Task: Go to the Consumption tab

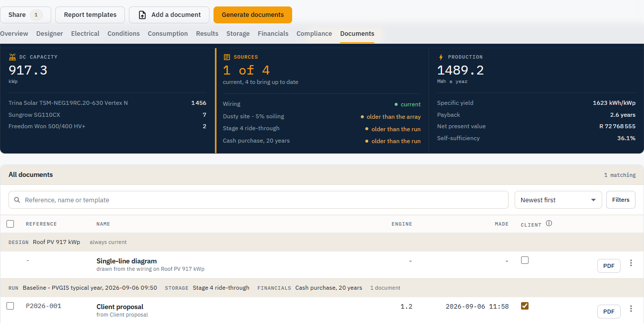Action: click(x=168, y=34)
